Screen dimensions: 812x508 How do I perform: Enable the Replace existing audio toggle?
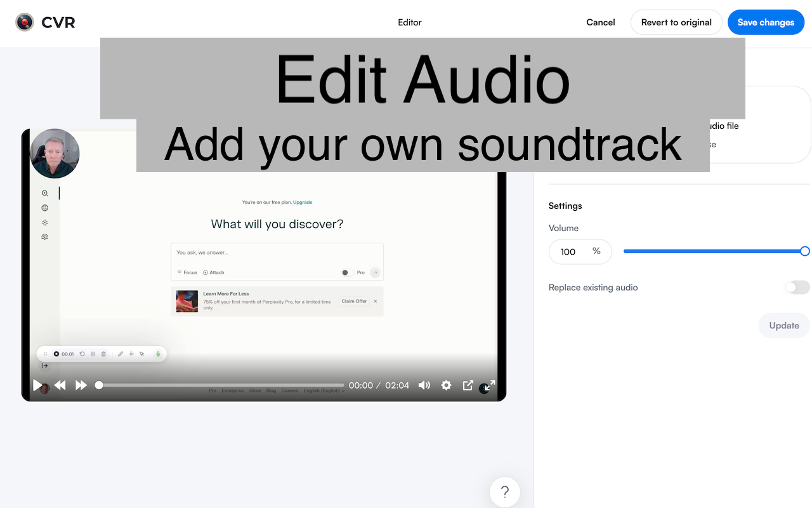coord(797,287)
